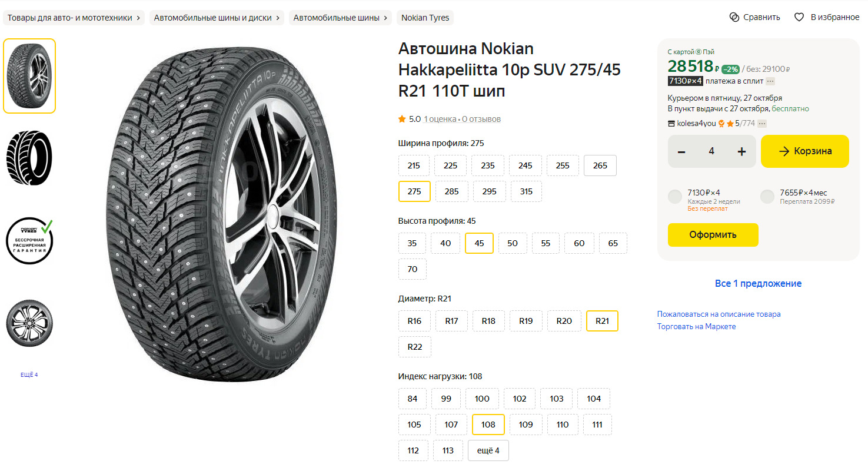Open the Nokian lifetime warranty badge image
This screenshot has width=868, height=464.
29,241
